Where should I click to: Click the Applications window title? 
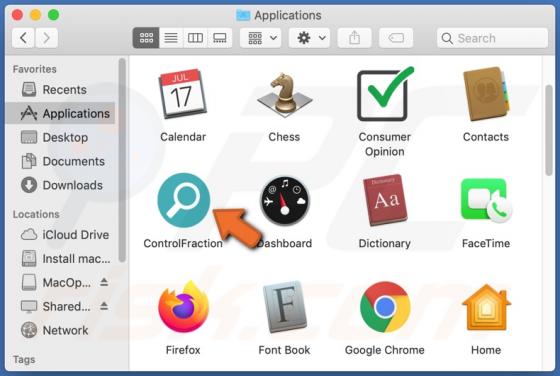tap(288, 15)
